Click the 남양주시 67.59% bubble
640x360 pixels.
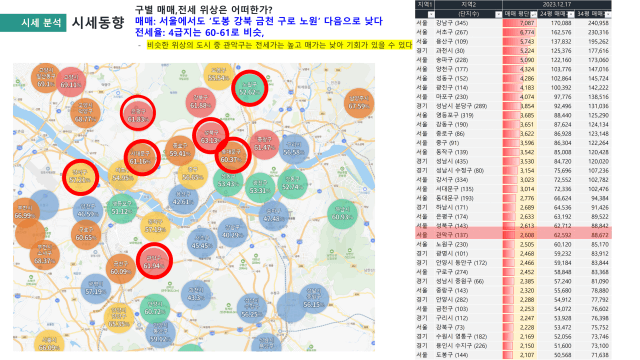click(x=359, y=103)
